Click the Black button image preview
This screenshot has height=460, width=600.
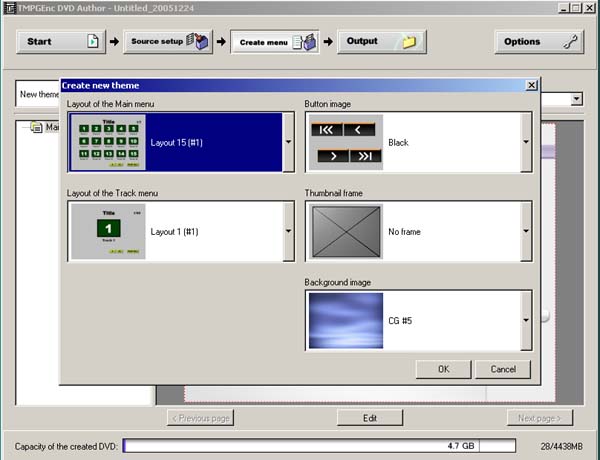346,142
